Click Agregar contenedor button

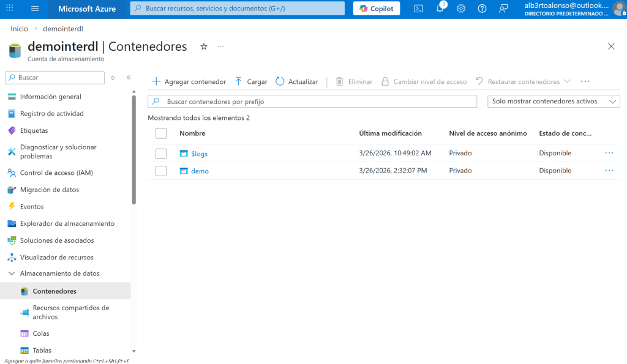pyautogui.click(x=189, y=81)
